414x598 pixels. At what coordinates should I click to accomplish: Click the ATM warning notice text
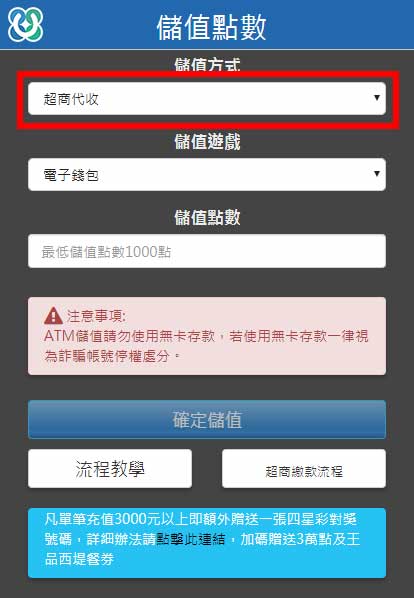(206, 346)
